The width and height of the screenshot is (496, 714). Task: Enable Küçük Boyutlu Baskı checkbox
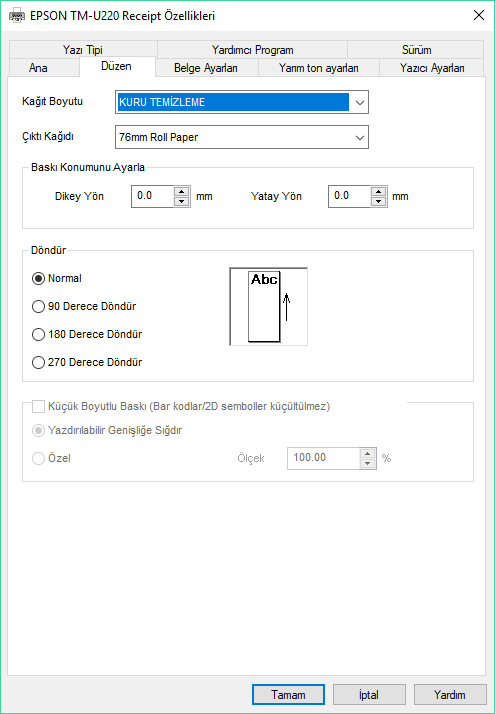click(x=38, y=406)
